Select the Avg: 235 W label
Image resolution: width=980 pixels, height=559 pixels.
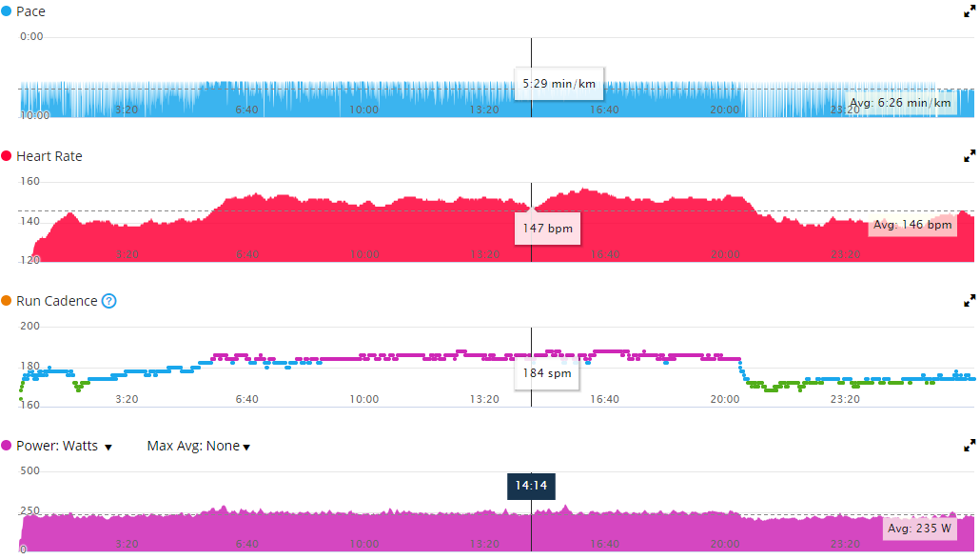pos(919,529)
